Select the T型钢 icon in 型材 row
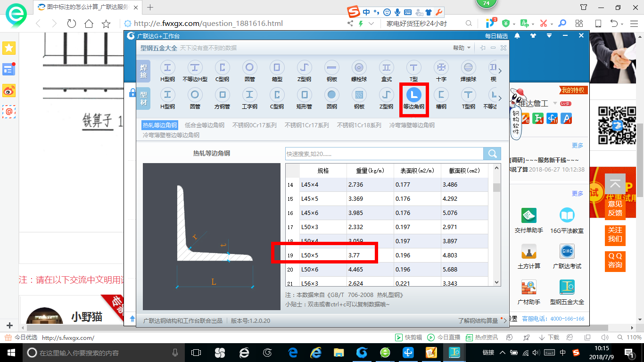Screen dimensions: 644x362 click(x=468, y=95)
